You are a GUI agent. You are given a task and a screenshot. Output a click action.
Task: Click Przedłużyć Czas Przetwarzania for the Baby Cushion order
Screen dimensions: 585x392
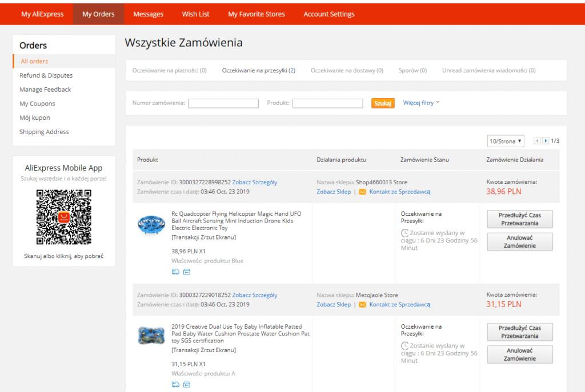coord(520,332)
